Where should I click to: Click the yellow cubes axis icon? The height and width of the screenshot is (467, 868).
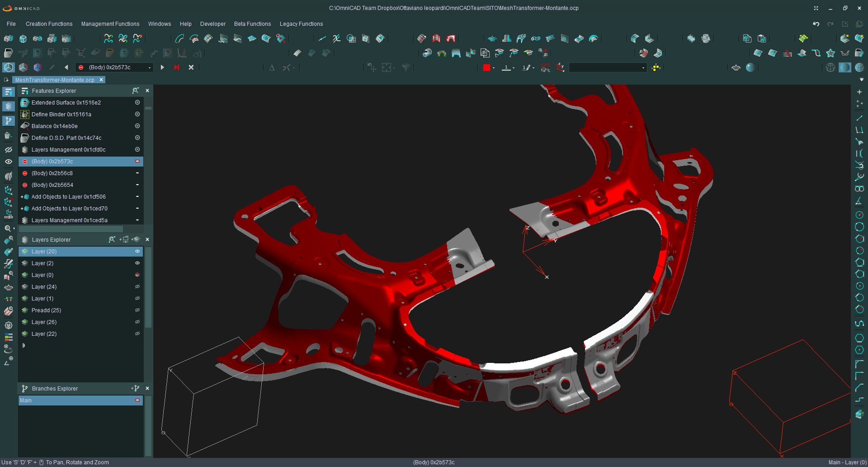point(656,67)
